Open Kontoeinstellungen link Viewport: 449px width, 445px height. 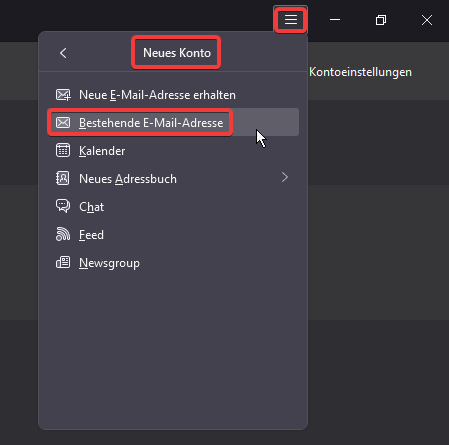point(360,72)
